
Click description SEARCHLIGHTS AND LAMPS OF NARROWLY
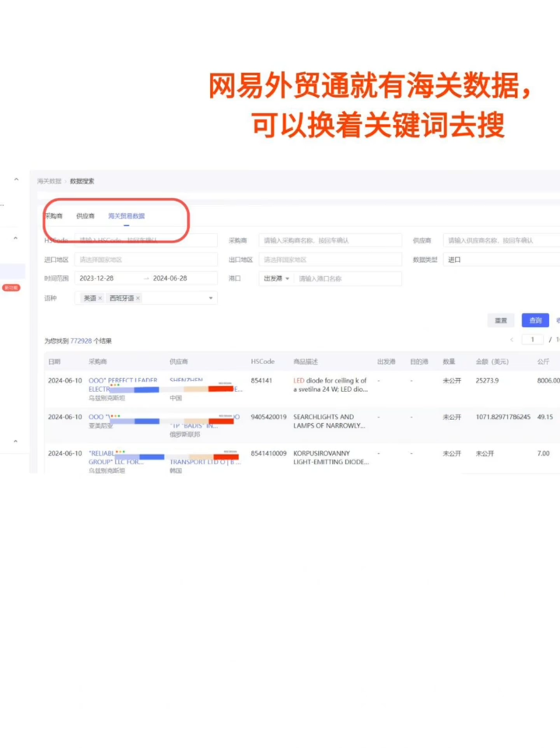(329, 421)
